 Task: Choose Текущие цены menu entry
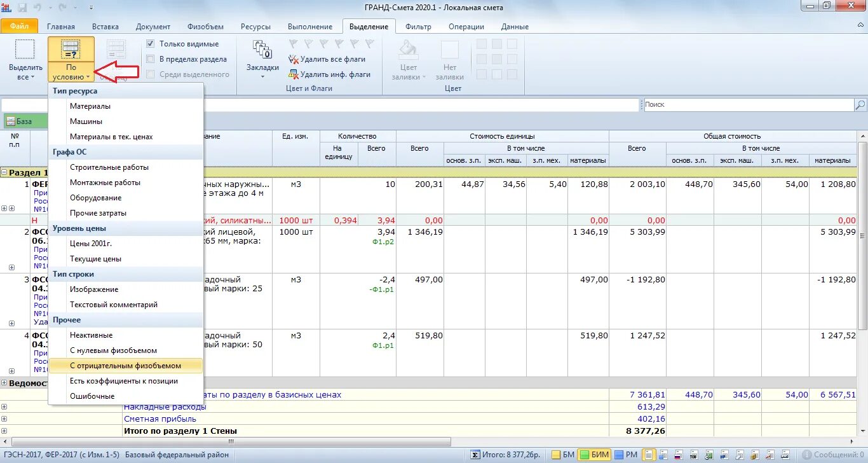(126, 259)
